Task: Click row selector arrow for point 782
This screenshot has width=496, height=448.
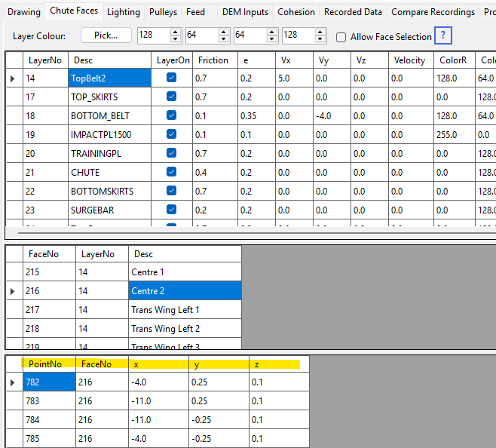Action: tap(13, 382)
